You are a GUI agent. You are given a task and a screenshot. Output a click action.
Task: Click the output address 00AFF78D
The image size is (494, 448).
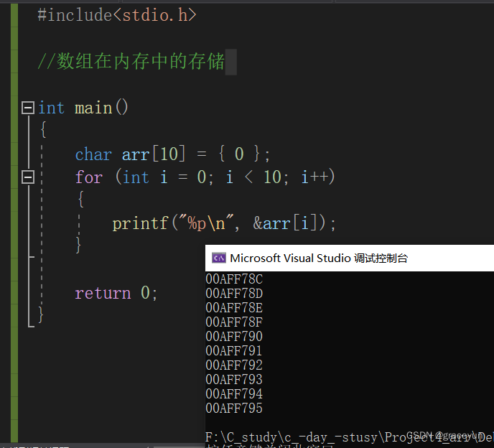(234, 294)
